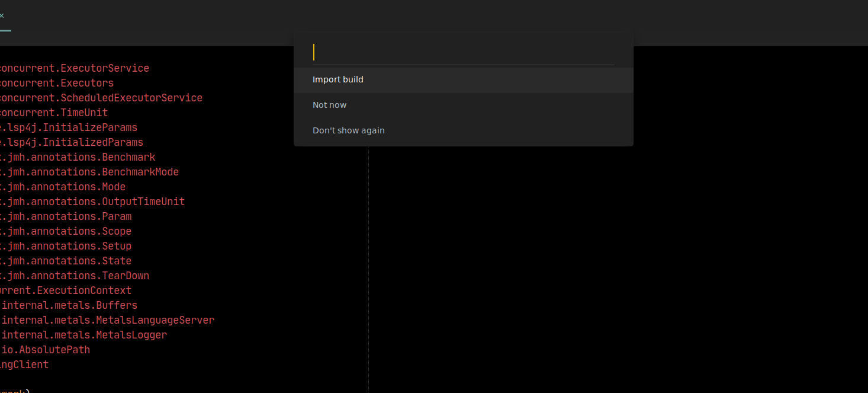Click the TimeUnit import line
The height and width of the screenshot is (393, 868).
point(53,112)
